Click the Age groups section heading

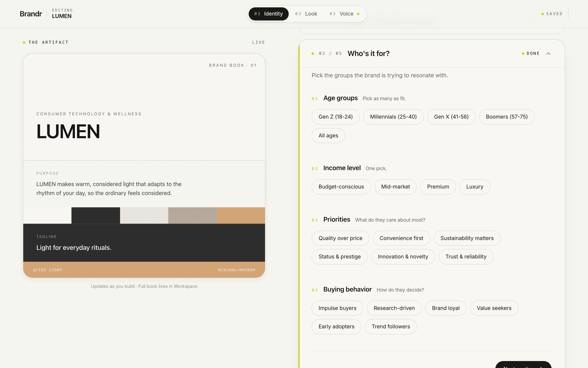tap(340, 98)
